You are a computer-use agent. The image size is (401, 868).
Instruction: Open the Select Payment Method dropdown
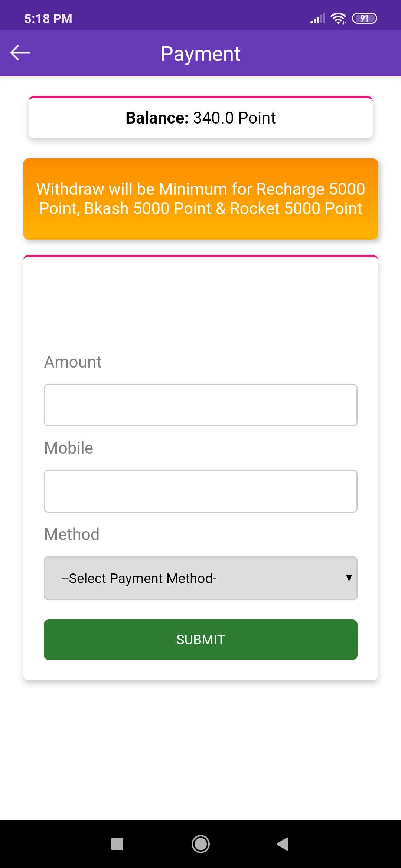[200, 578]
